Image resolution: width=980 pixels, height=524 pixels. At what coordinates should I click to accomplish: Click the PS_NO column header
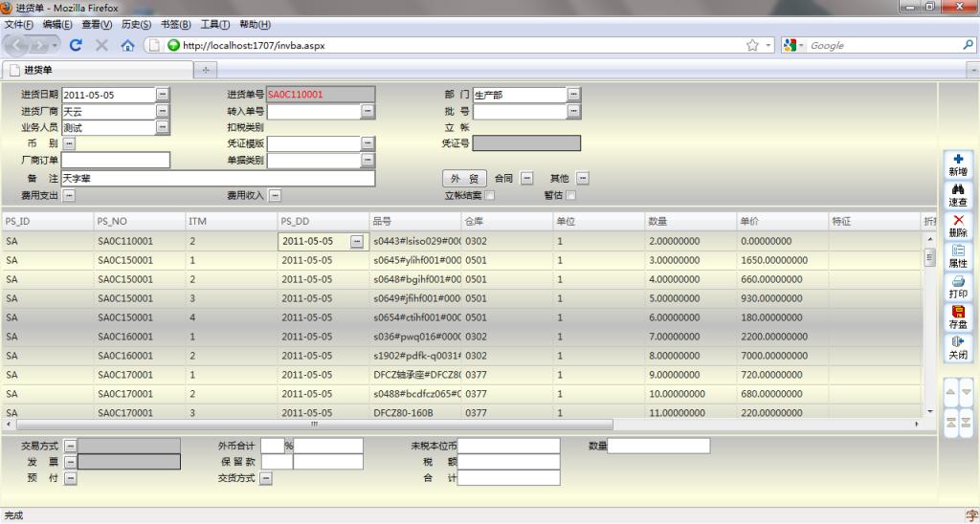tap(140, 221)
